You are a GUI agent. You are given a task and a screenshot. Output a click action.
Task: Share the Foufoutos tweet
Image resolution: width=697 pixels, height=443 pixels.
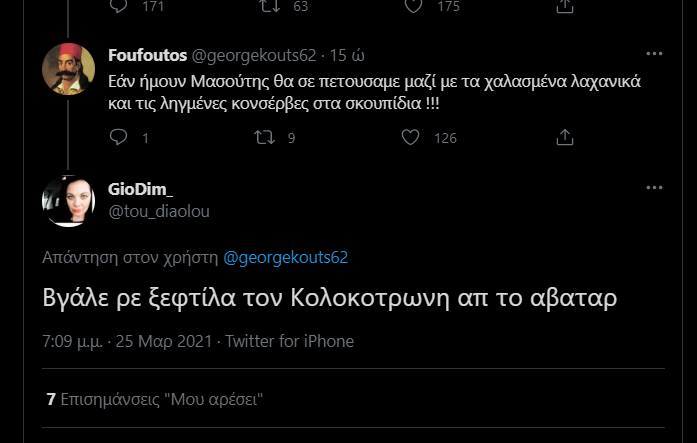coord(563,137)
